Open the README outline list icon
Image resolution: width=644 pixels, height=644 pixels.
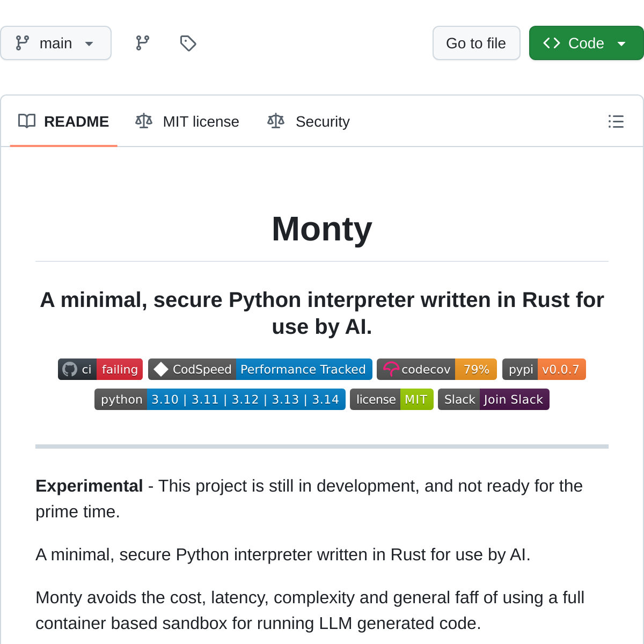click(616, 121)
